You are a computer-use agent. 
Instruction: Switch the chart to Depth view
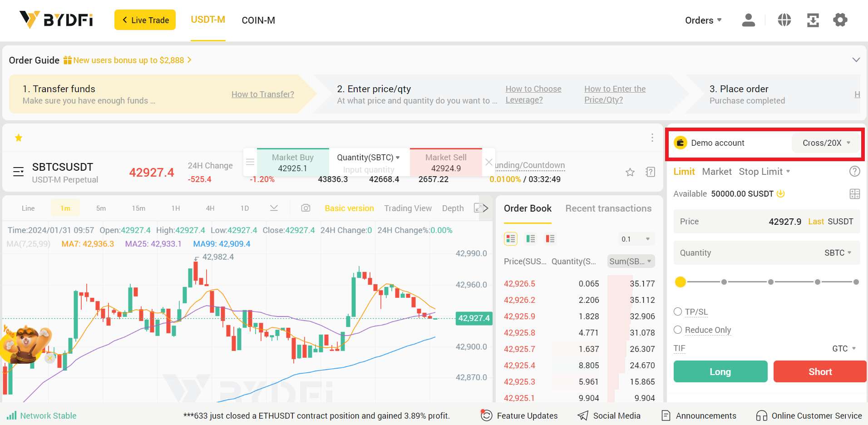(453, 208)
